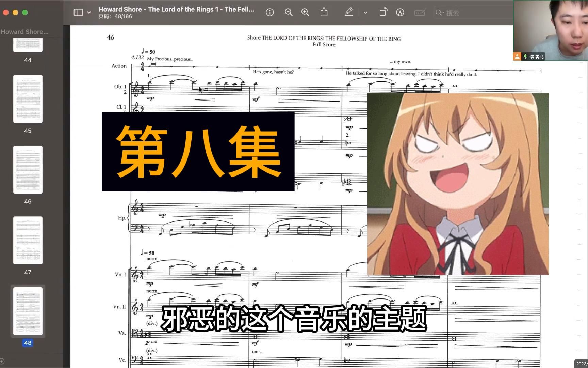Click the window title Howard Shore - The Lord of the Rings
The width and height of the screenshot is (588, 368).
tap(176, 9)
